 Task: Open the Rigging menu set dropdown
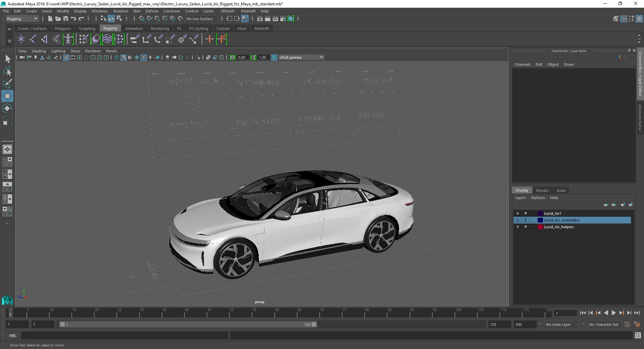tap(22, 19)
